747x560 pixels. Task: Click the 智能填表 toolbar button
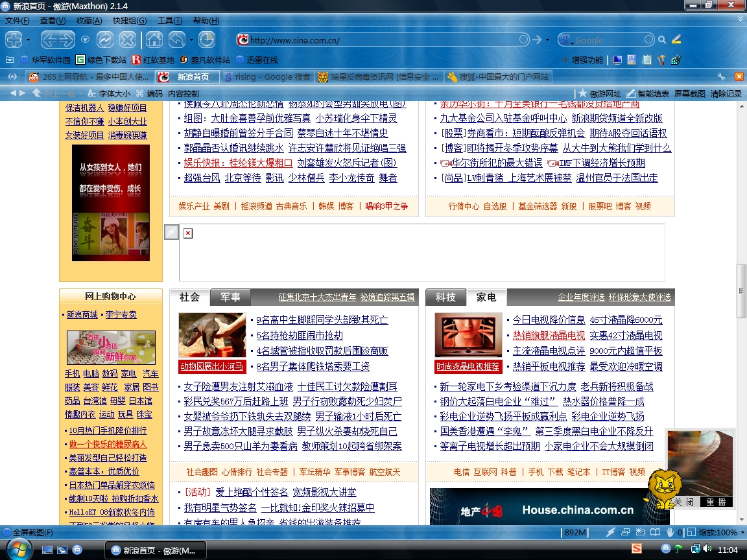coord(647,94)
